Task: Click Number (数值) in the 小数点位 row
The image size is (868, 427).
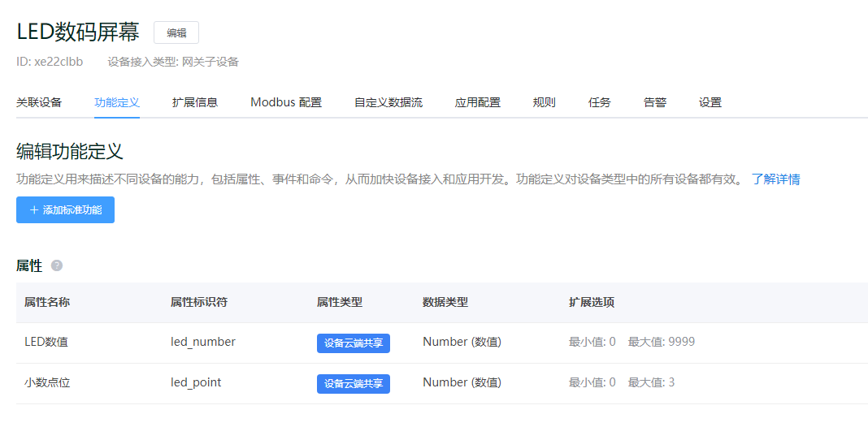Action: tap(462, 382)
